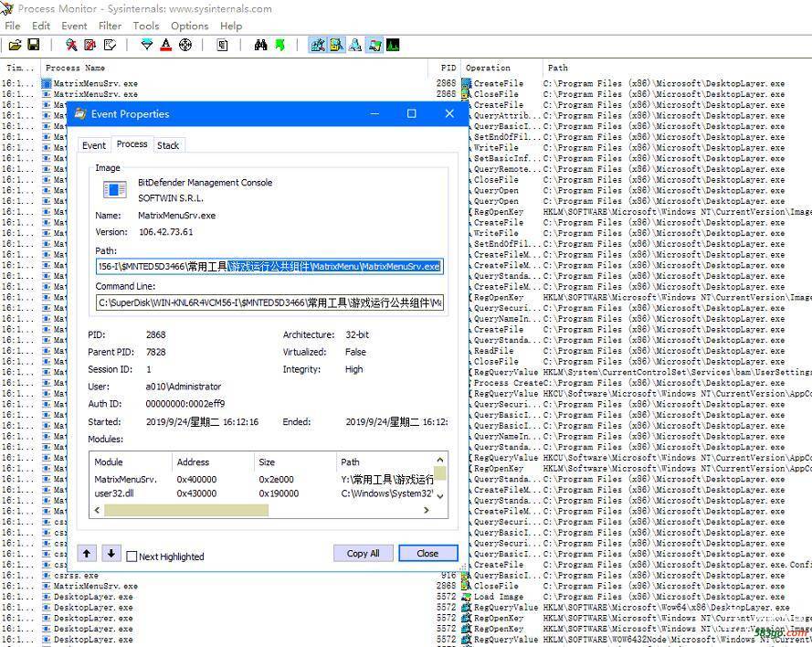Select the user32.dll module row
Image resolution: width=812 pixels, height=647 pixels.
click(262, 493)
